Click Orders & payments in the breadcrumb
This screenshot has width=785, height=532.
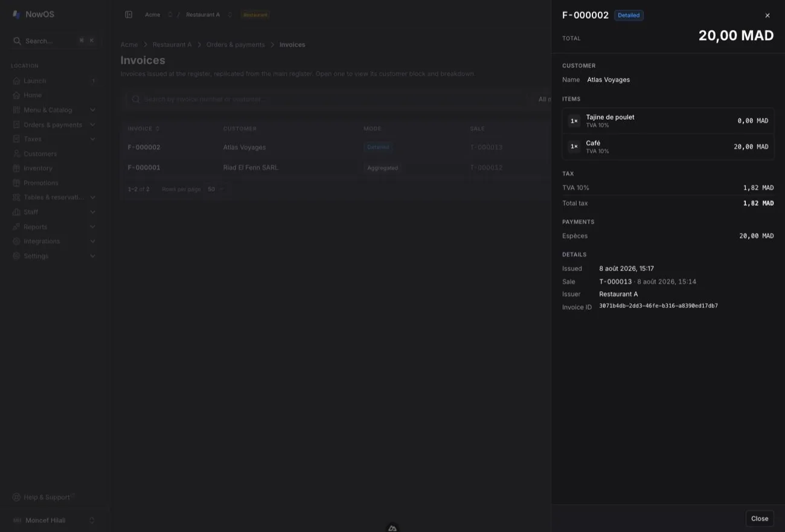click(235, 45)
